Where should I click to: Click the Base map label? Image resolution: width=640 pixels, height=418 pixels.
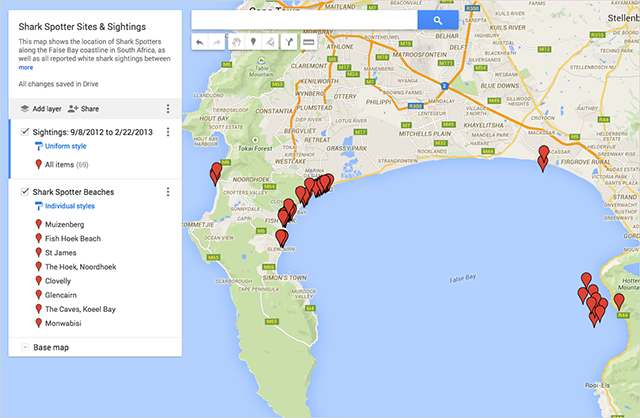pyautogui.click(x=51, y=347)
